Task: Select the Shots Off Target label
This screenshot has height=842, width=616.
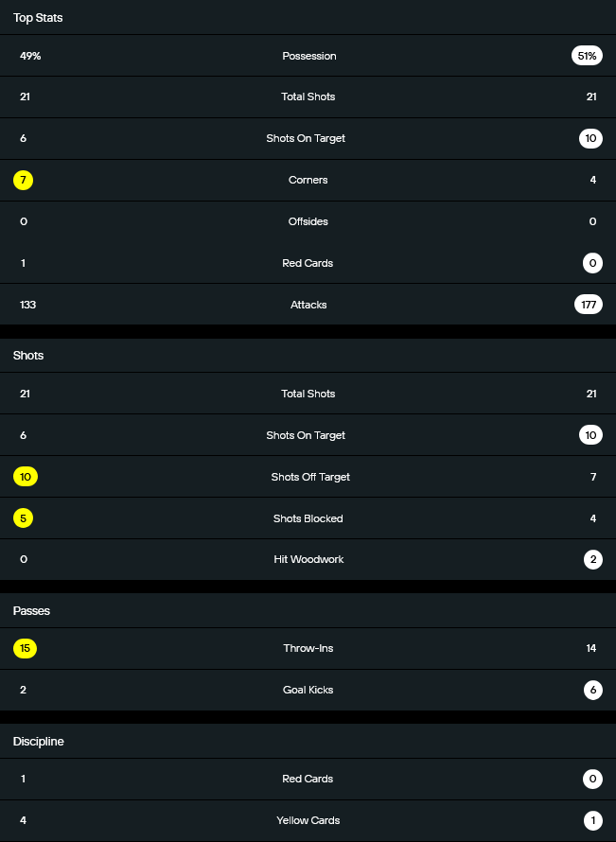Action: point(308,477)
